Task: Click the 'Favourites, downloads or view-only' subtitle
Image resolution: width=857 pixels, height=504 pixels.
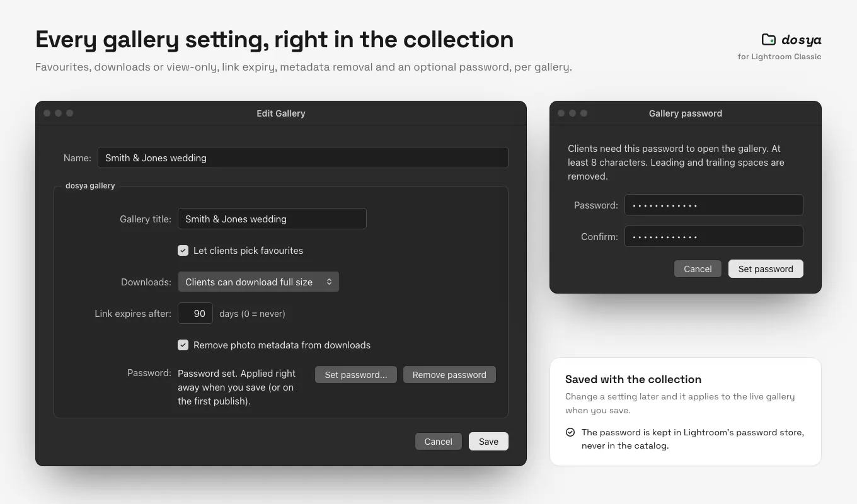Action: pos(304,67)
